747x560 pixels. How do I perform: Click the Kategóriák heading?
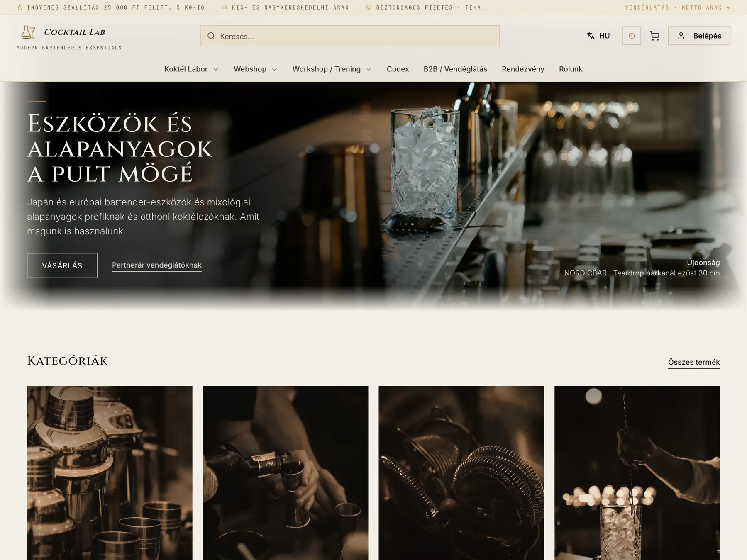pyautogui.click(x=67, y=361)
